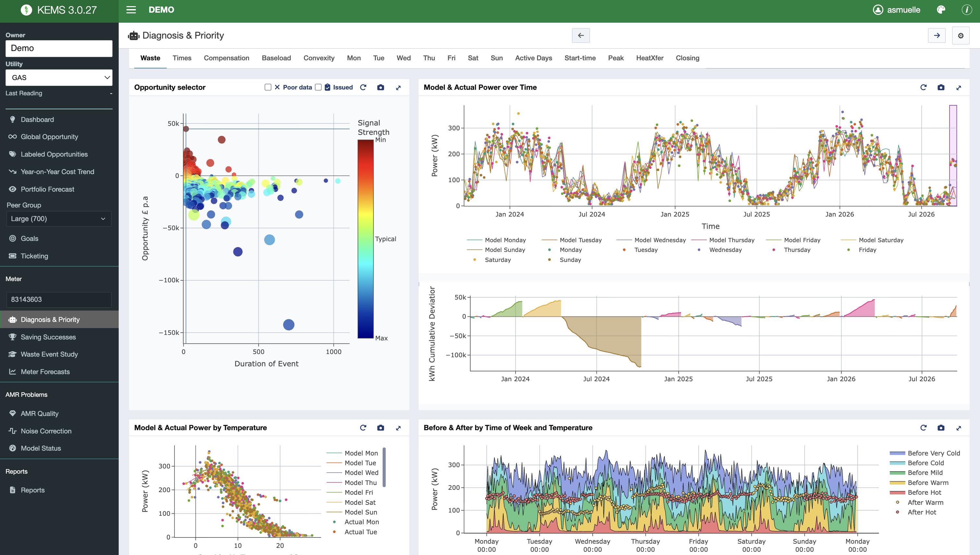The height and width of the screenshot is (555, 980).
Task: Click the Signal Strength color scale bar
Action: click(x=365, y=239)
